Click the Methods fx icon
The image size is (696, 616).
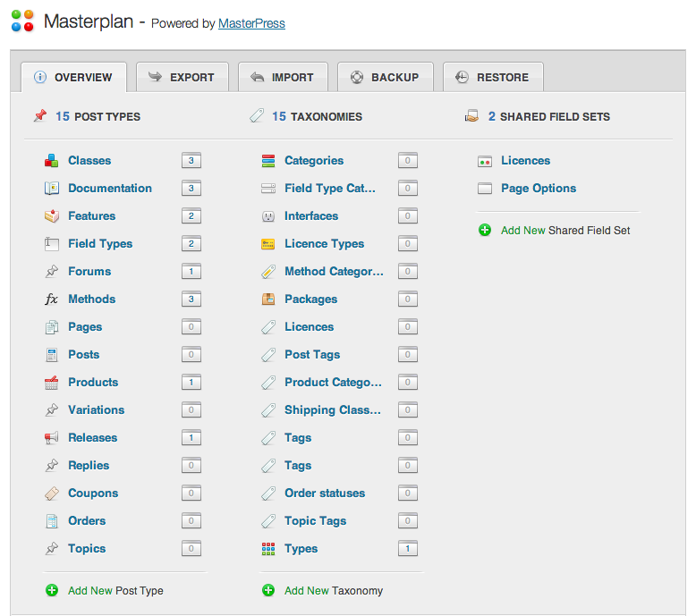click(x=52, y=299)
